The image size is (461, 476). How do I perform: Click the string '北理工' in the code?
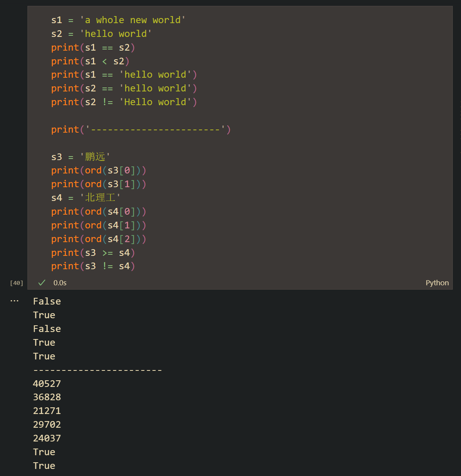[100, 198]
